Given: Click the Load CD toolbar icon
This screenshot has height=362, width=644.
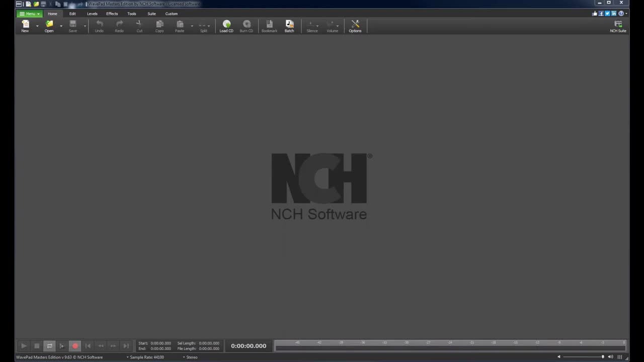Looking at the screenshot, I should pos(226,26).
